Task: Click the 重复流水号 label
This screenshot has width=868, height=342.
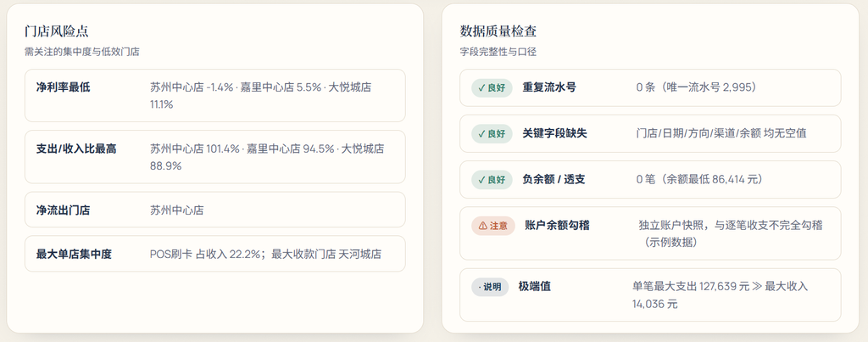Action: (x=549, y=87)
